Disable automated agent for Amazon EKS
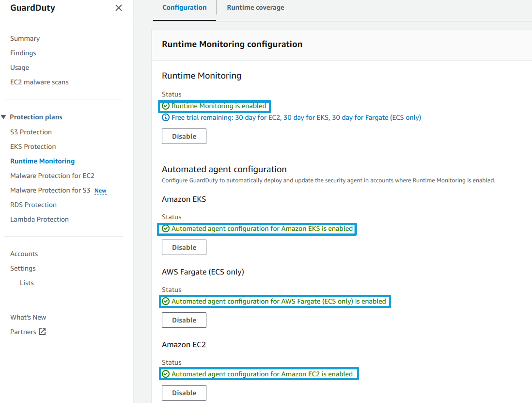Viewport: 532px width, 403px height. point(184,247)
